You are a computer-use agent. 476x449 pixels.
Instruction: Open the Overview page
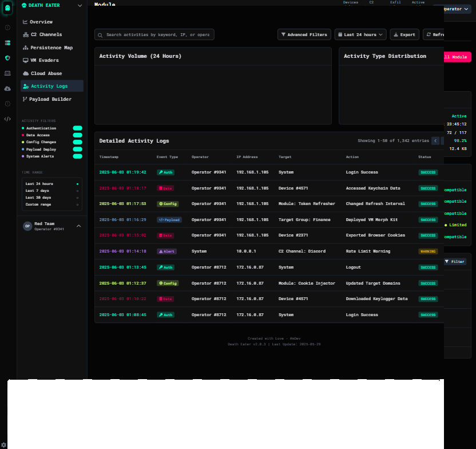[52, 22]
